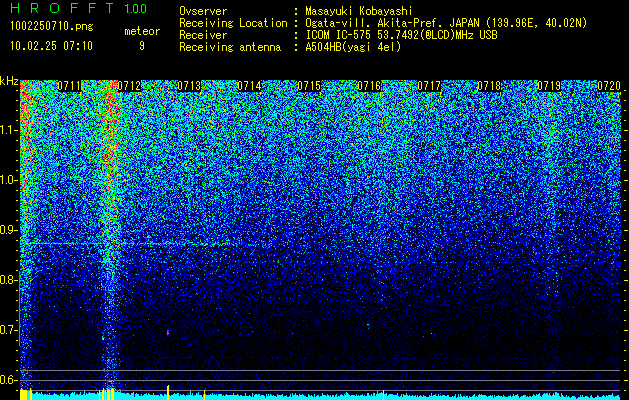Screen dimensions: 629x400
Task: Click the 0711 time marker
Action: (69, 86)
